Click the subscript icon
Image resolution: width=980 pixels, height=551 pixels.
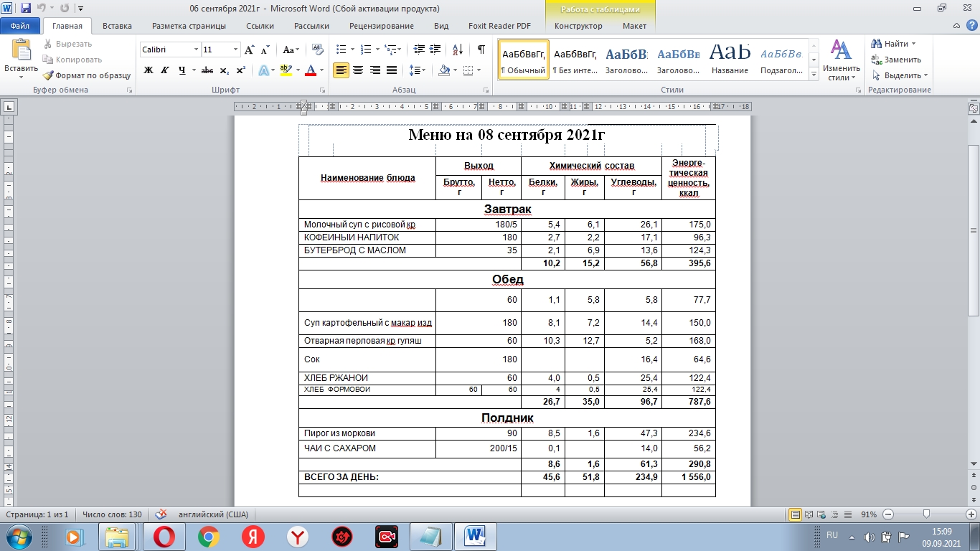(x=225, y=70)
